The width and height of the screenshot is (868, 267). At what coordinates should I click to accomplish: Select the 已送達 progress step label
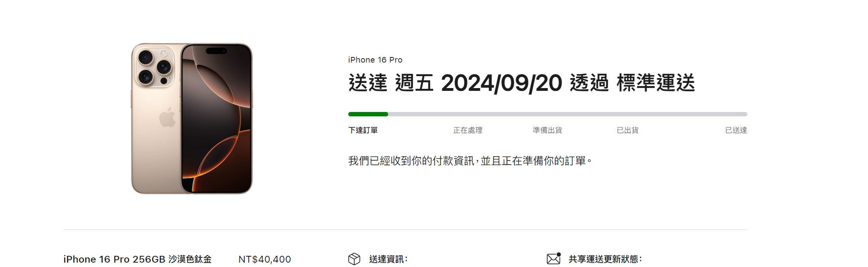click(736, 130)
